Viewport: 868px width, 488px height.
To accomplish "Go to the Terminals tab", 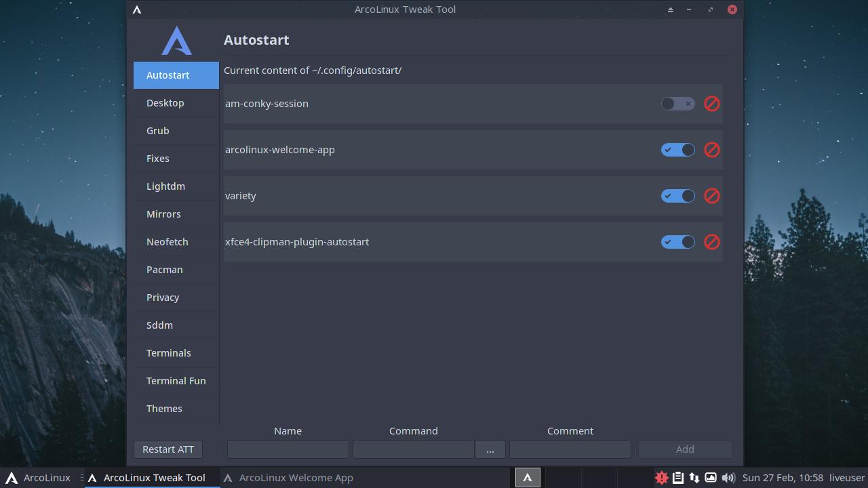I will (x=176, y=353).
